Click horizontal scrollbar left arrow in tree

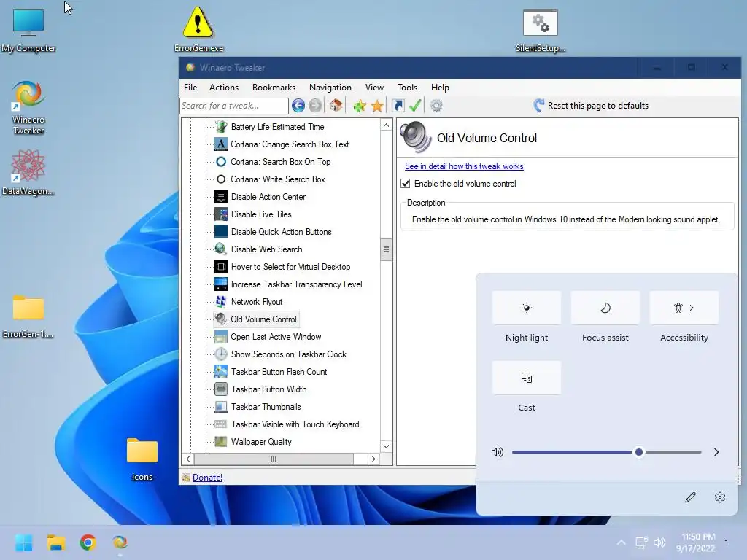point(188,459)
